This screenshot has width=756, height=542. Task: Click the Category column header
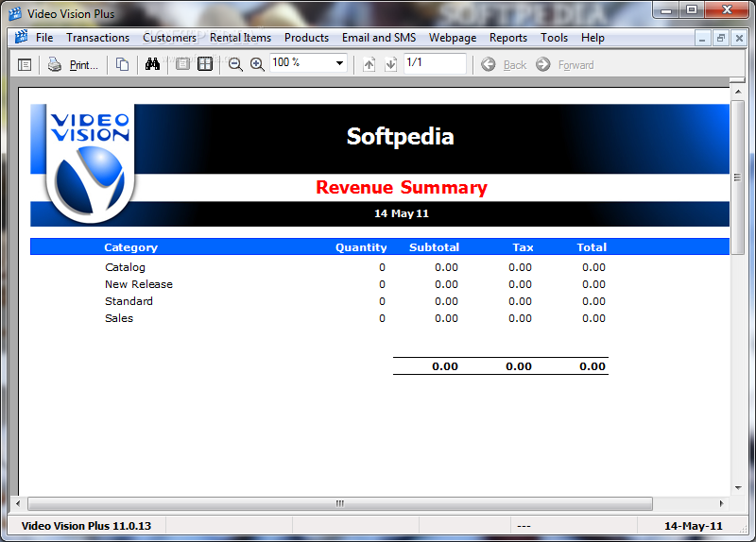point(130,247)
